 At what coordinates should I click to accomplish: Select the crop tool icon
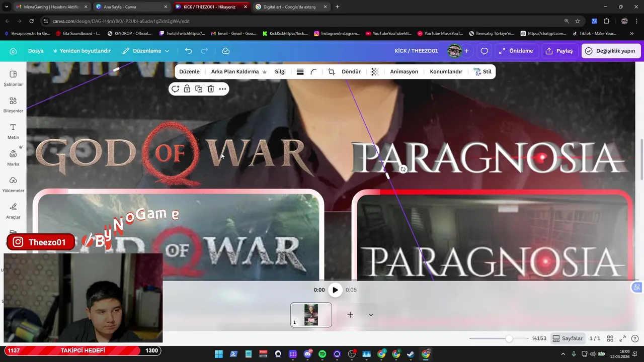point(332,72)
